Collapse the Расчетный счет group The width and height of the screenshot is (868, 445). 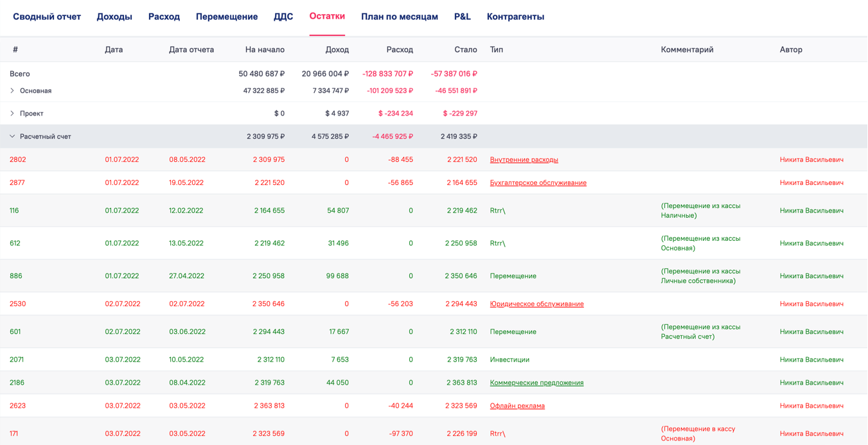click(x=12, y=136)
